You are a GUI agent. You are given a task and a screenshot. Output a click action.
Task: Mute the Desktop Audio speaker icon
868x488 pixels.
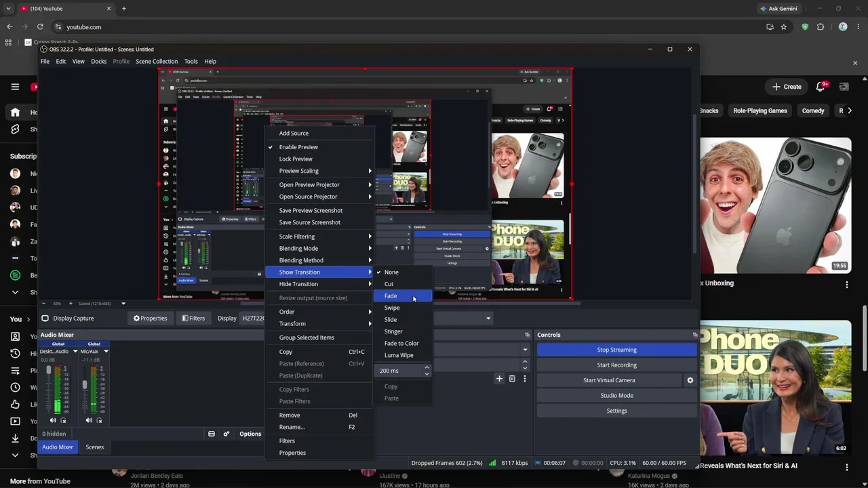pyautogui.click(x=53, y=420)
